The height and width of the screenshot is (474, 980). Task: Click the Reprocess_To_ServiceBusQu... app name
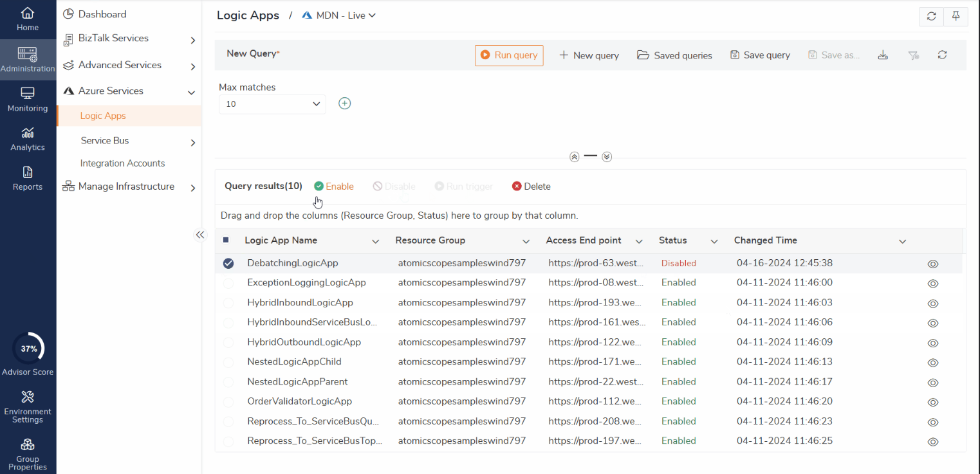(313, 421)
